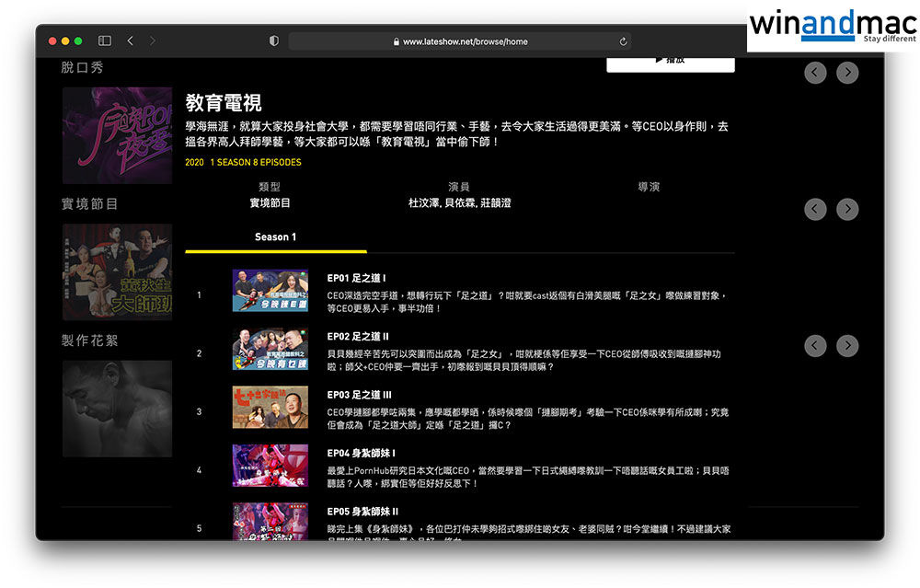Screen dimensions: 920x588
Task: Open EP01 足之道 I thumbnail
Action: (270, 291)
